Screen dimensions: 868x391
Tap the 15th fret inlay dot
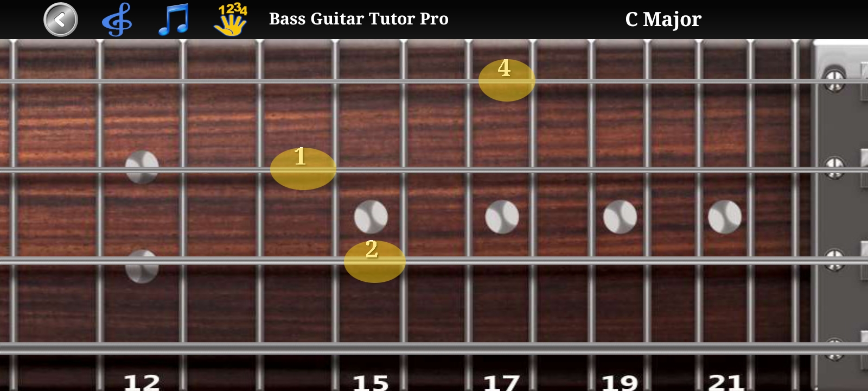click(x=371, y=217)
